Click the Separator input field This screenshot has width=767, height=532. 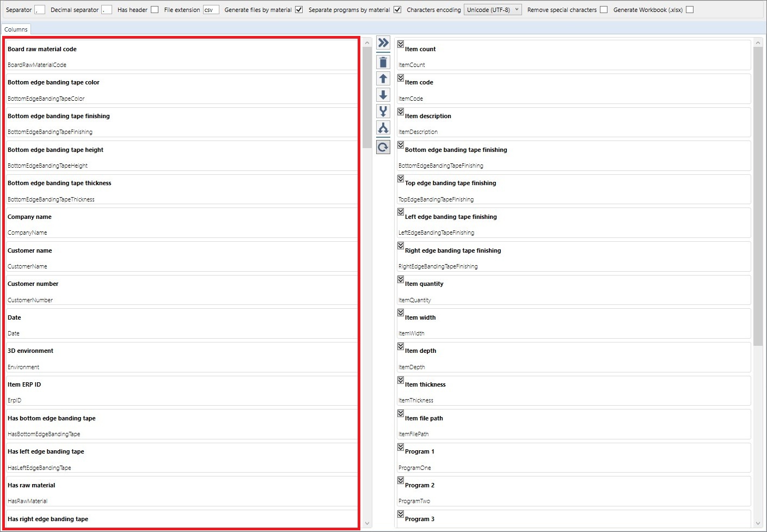(x=40, y=10)
